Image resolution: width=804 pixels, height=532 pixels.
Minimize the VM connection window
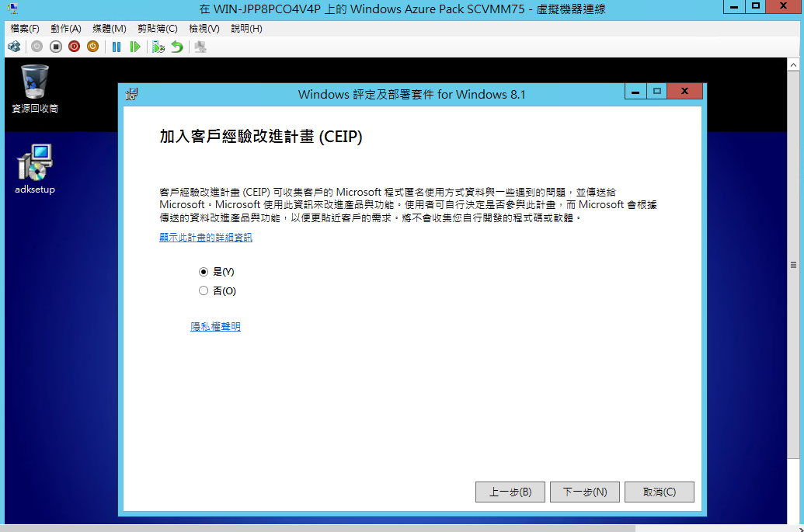[734, 7]
